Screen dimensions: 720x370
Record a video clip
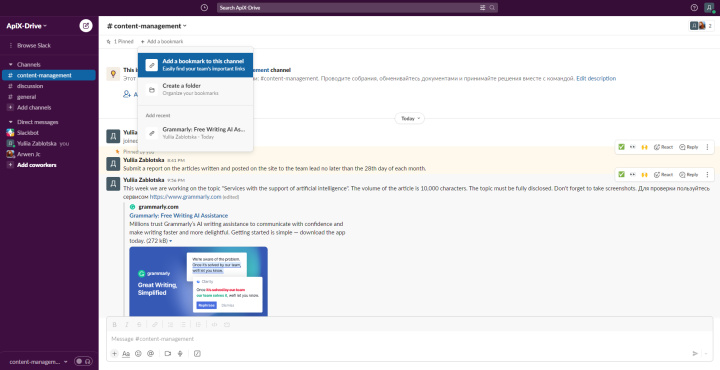coord(168,353)
